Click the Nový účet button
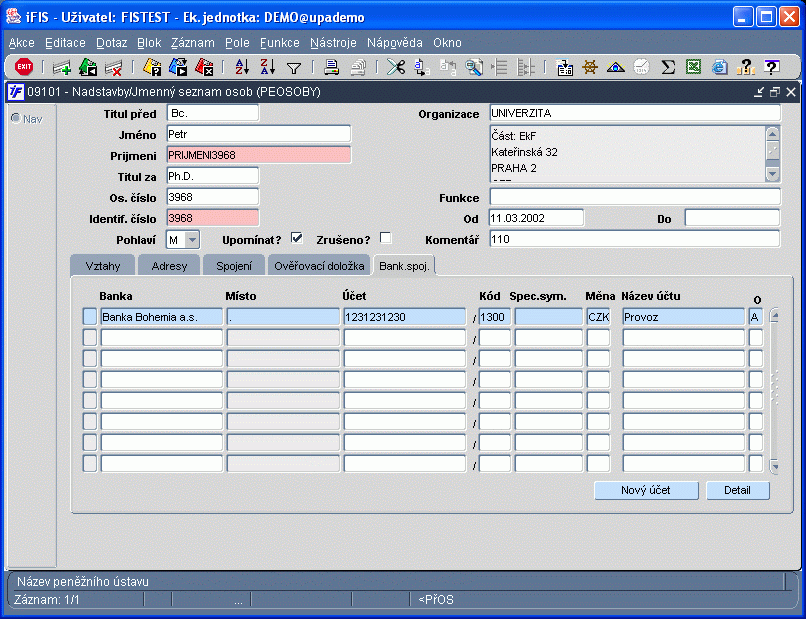This screenshot has height=619, width=806. [646, 490]
